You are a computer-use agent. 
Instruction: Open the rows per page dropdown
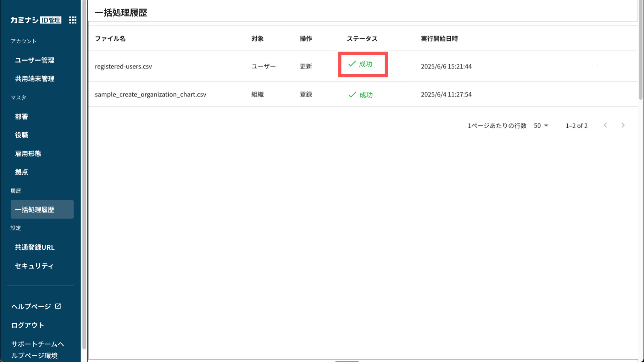pyautogui.click(x=541, y=125)
